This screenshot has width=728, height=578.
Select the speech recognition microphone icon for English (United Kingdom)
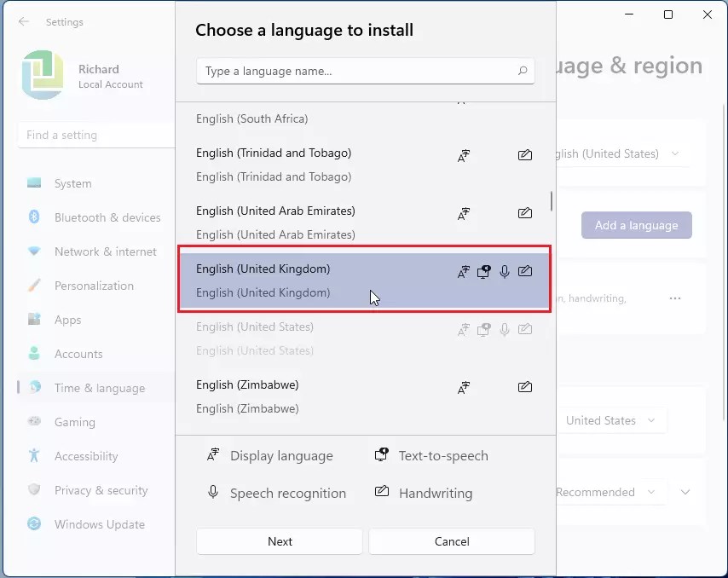[505, 271]
